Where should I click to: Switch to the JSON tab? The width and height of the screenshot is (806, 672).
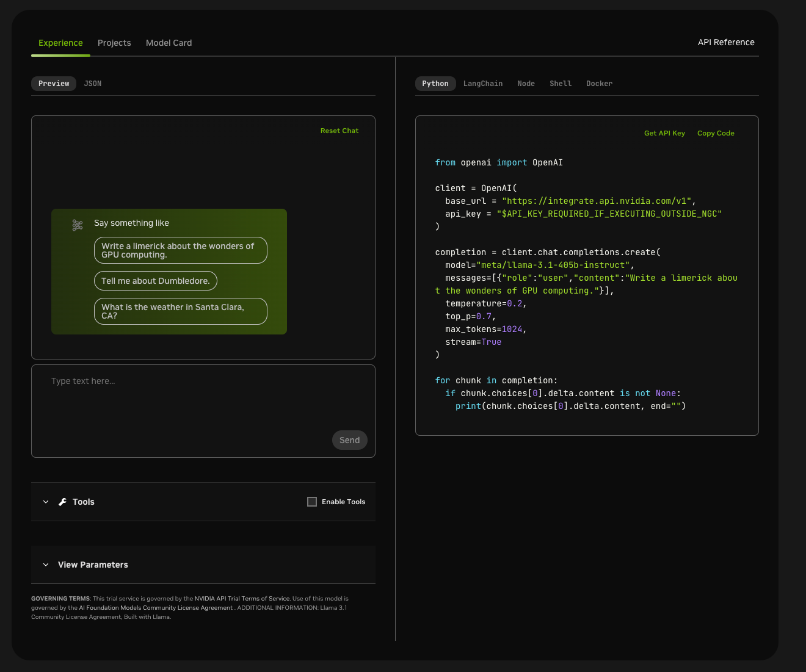pos(93,84)
